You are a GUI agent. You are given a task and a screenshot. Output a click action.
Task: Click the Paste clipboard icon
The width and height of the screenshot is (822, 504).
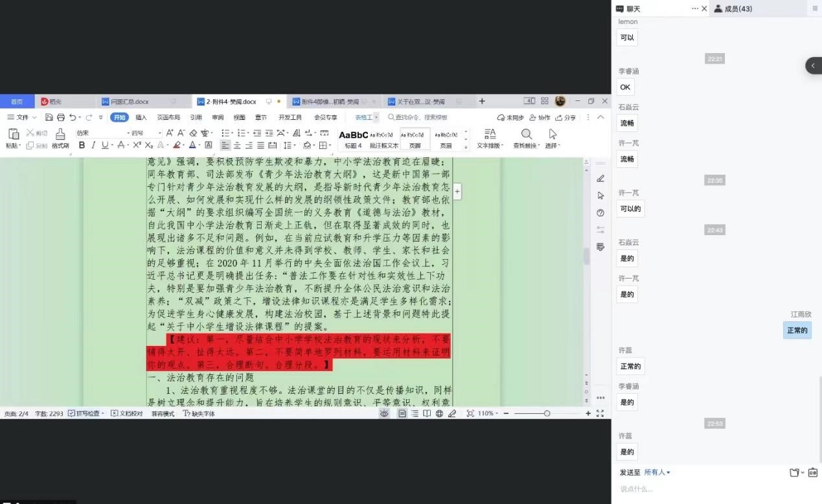[x=14, y=134]
